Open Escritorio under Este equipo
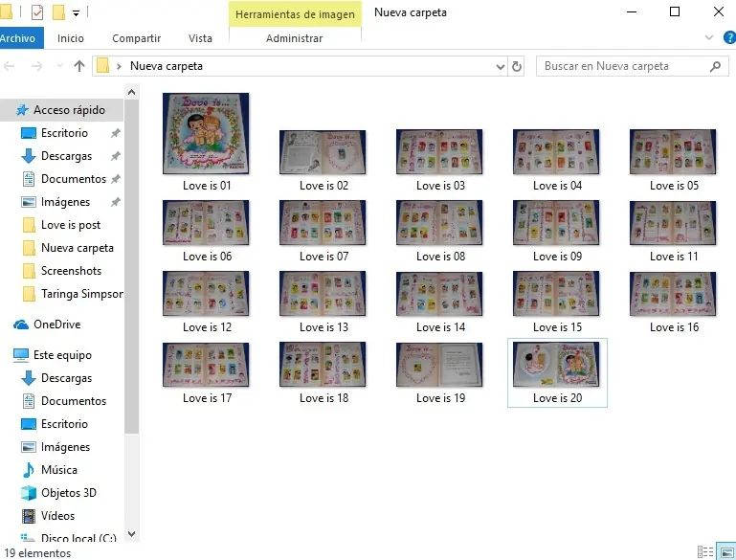Screen dimensions: 736x560 pos(64,424)
